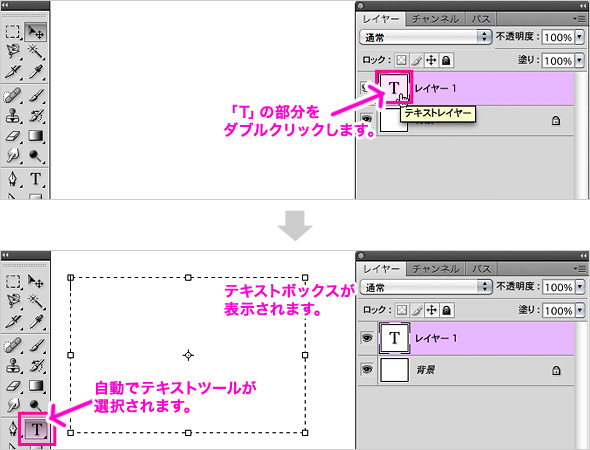
Task: Toggle lock transparent pixels checker icon in upper panel
Action: click(401, 60)
